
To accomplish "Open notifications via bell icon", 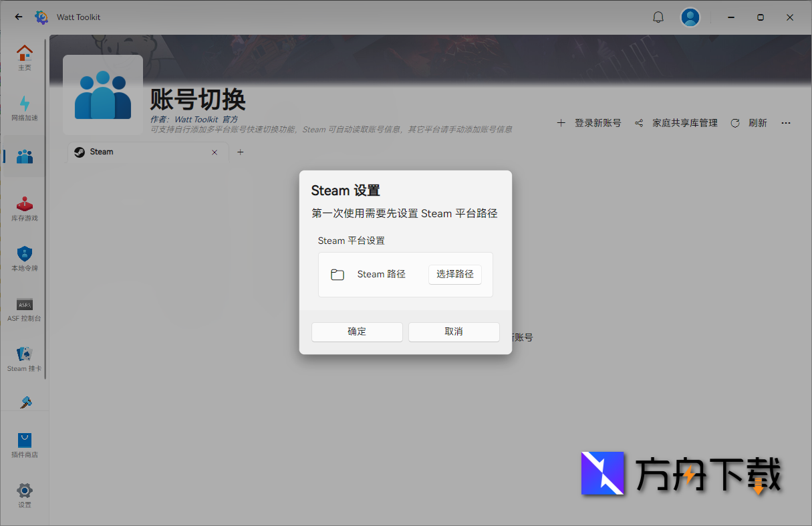I will [x=658, y=17].
